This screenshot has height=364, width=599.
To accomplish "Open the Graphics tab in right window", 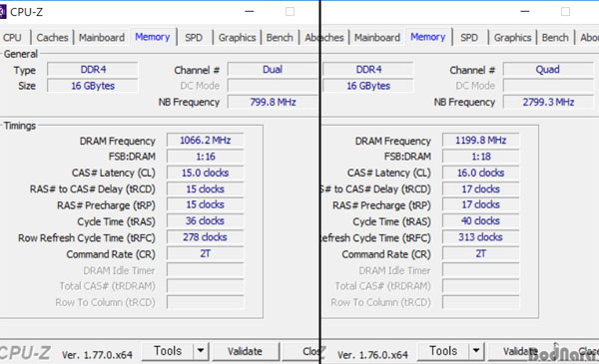I will [x=512, y=37].
